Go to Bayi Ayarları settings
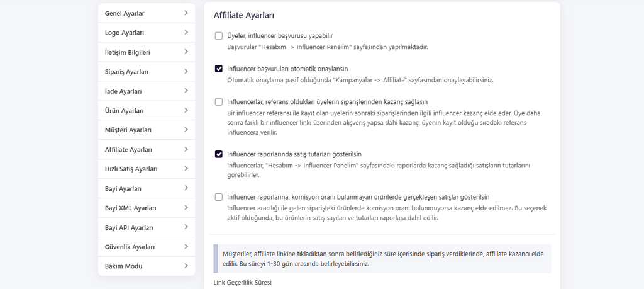The height and width of the screenshot is (289, 644). pyautogui.click(x=147, y=189)
